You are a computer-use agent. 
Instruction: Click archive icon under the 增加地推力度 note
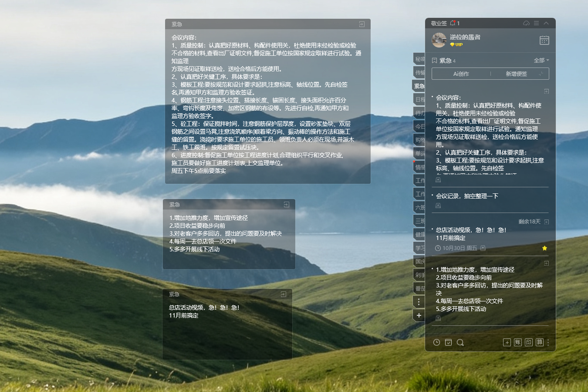(x=438, y=318)
